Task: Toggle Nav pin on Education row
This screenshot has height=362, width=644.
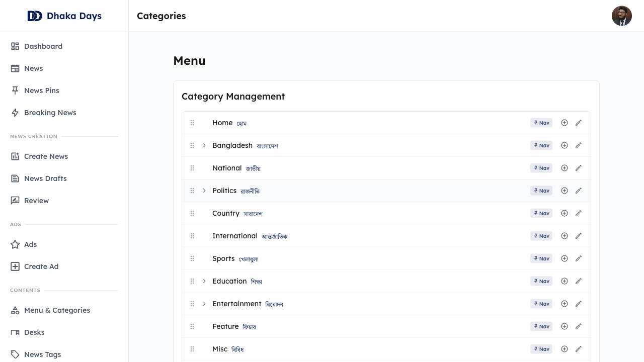Action: tap(541, 281)
